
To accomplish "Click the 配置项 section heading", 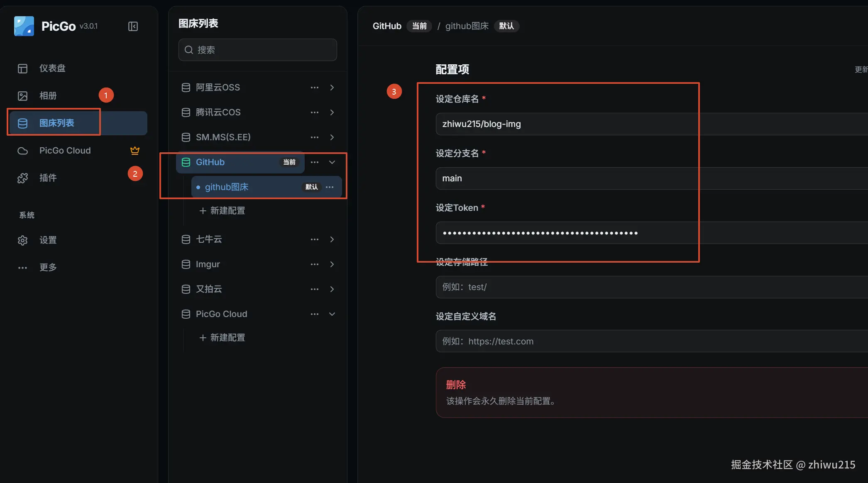I will pyautogui.click(x=452, y=69).
